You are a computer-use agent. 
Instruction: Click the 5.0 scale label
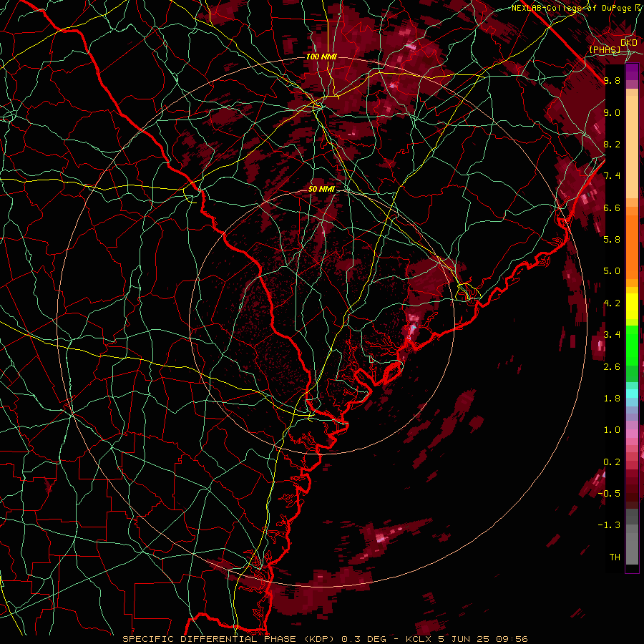pyautogui.click(x=612, y=271)
